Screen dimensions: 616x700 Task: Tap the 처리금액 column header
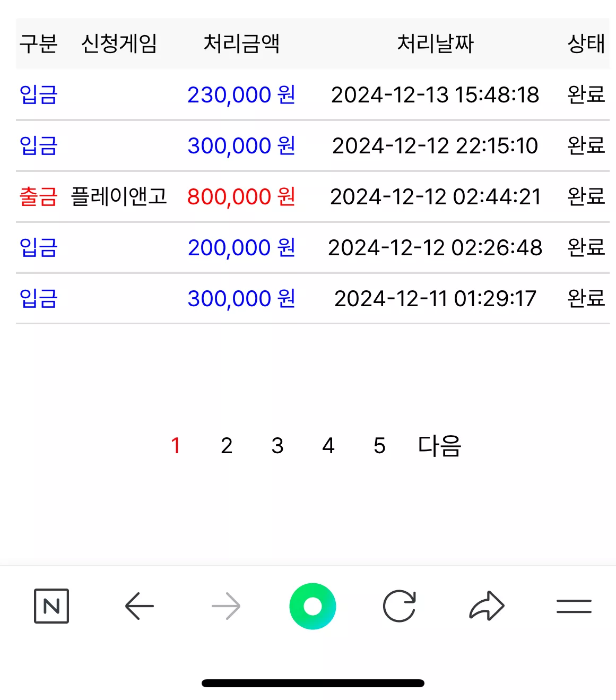coord(241,44)
